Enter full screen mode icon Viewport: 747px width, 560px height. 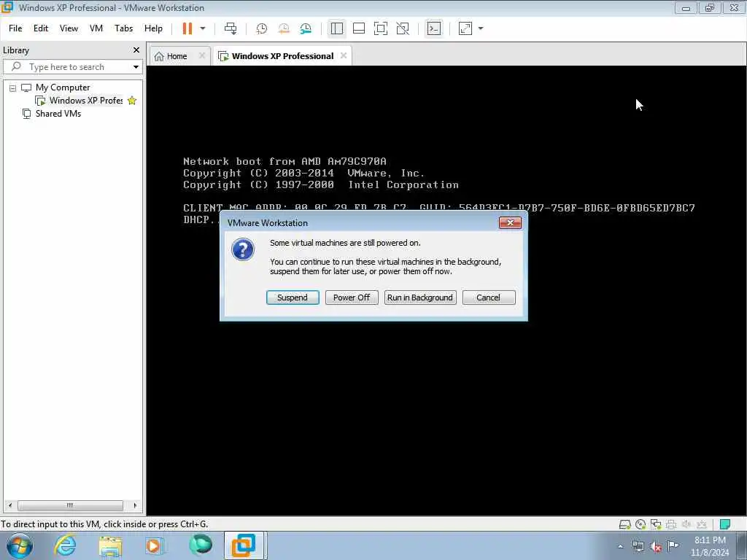[381, 28]
